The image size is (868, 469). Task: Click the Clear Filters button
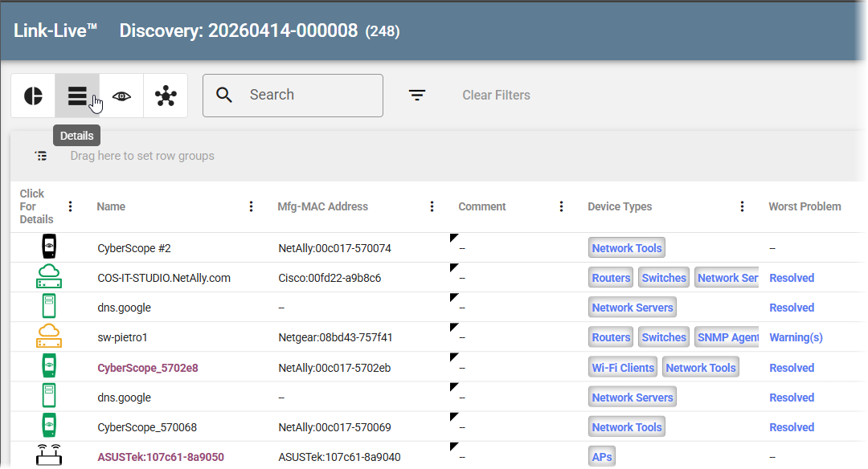tap(496, 95)
